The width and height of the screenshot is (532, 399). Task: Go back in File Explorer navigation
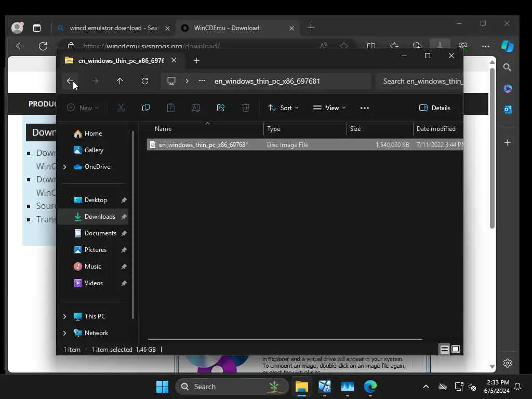70,81
